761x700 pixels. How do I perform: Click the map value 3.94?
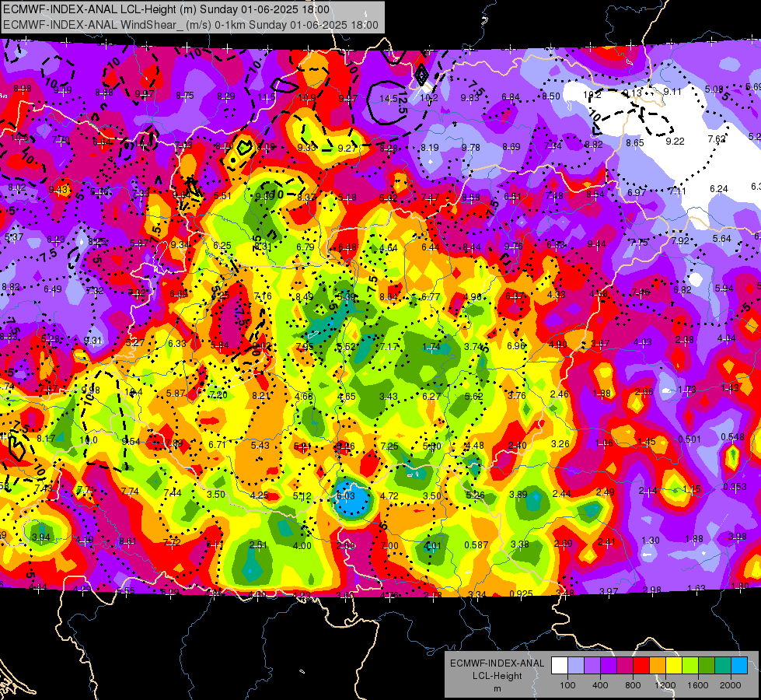[x=40, y=537]
